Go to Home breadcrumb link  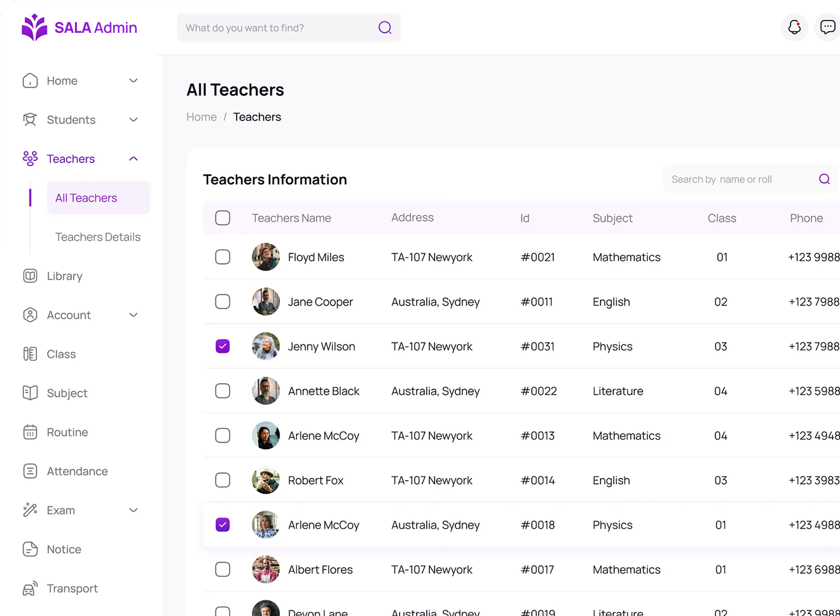(x=201, y=117)
